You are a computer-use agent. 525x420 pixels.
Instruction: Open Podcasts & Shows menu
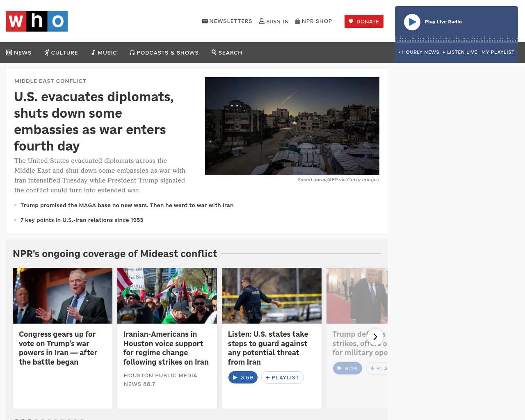(164, 52)
